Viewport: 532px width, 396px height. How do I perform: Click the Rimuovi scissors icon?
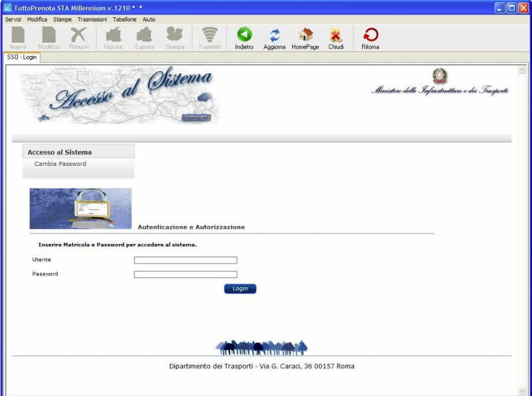pyautogui.click(x=79, y=35)
